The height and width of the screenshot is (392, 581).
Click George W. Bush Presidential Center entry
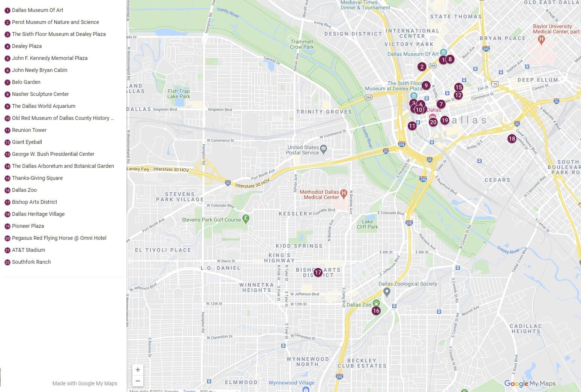coord(53,154)
